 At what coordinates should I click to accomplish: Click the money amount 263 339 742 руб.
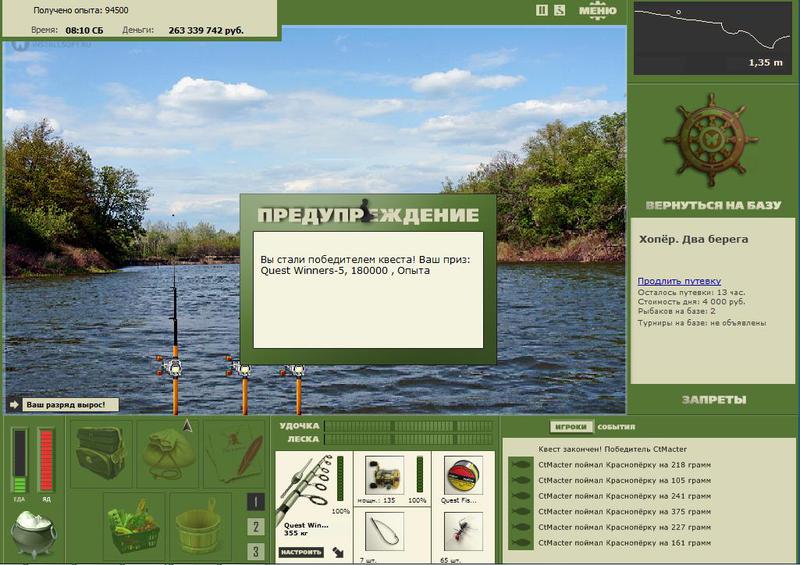[x=206, y=31]
